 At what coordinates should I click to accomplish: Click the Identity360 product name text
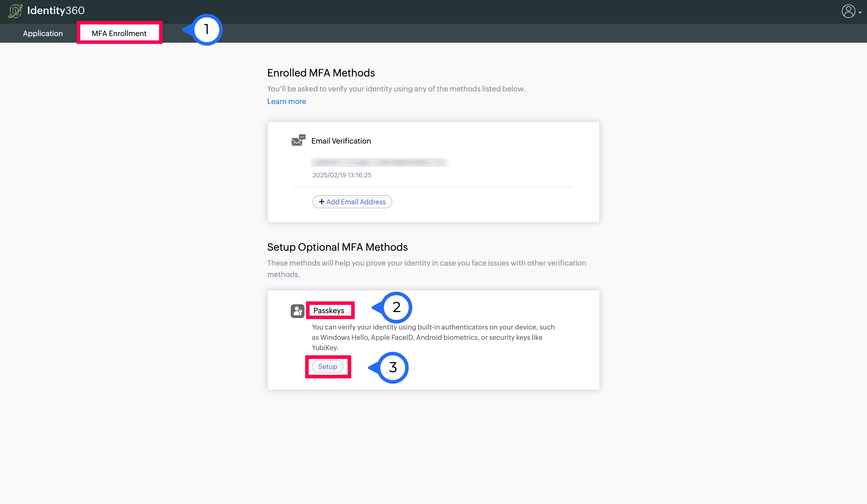(x=56, y=10)
